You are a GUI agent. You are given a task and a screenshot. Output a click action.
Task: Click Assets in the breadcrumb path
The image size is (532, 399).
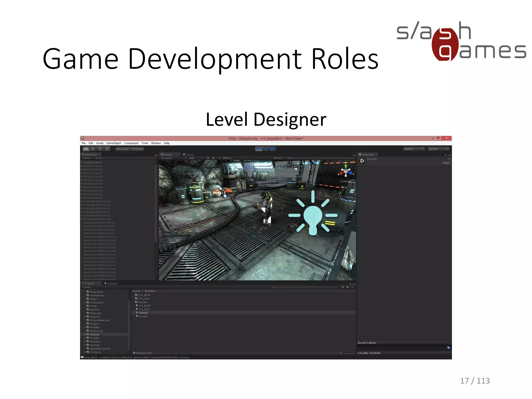tap(137, 291)
